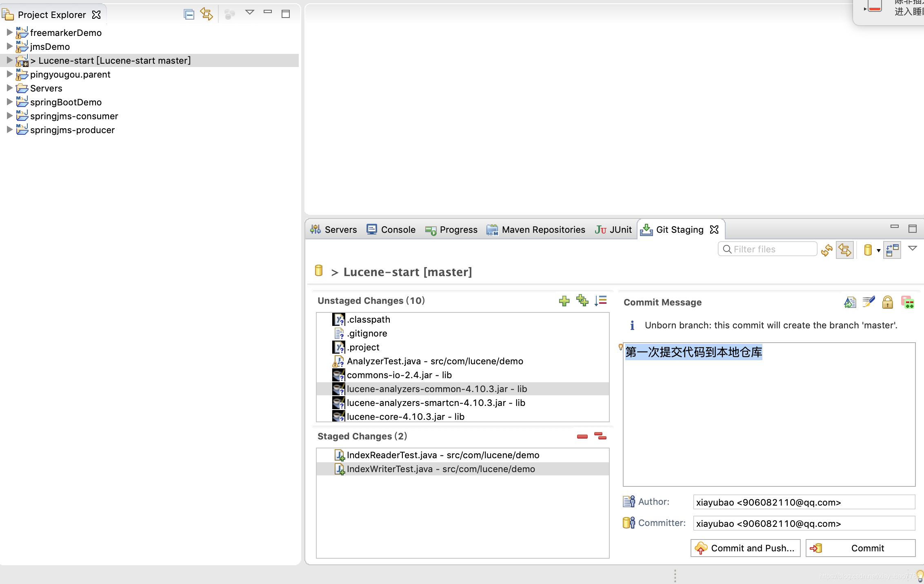Click the stage all changes icon

coord(582,300)
